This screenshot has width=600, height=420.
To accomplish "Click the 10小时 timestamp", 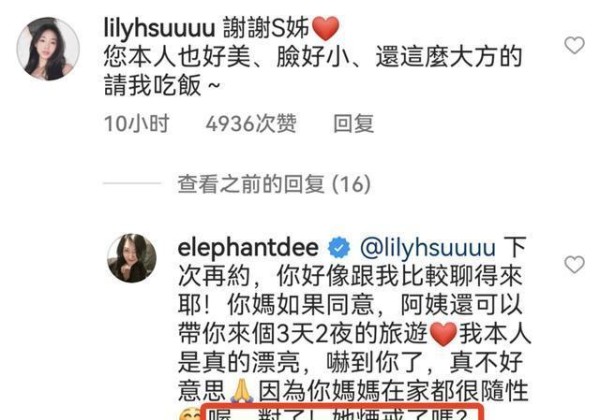I will pos(136,124).
